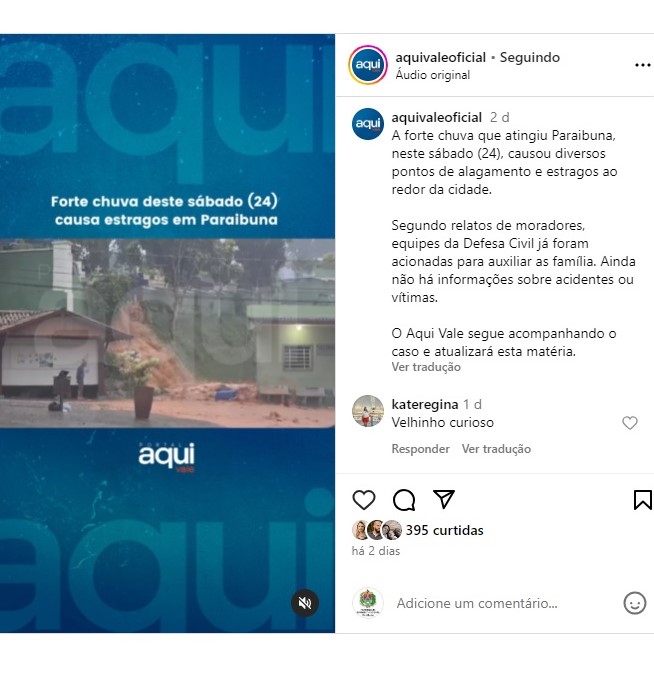Open the Áudio original link
Viewport: 654px width, 675px height.
[x=433, y=75]
